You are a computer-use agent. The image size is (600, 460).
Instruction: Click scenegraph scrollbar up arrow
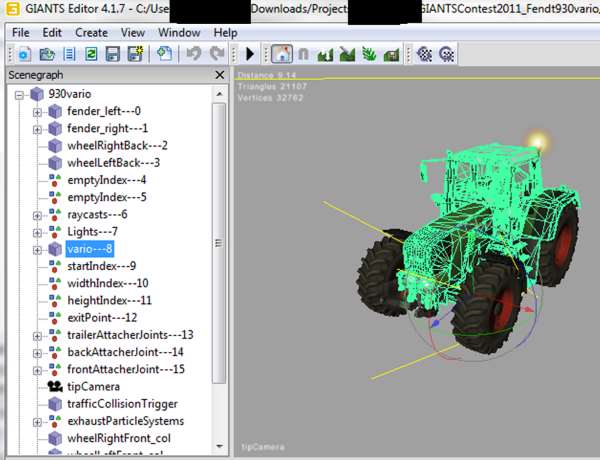pyautogui.click(x=220, y=94)
